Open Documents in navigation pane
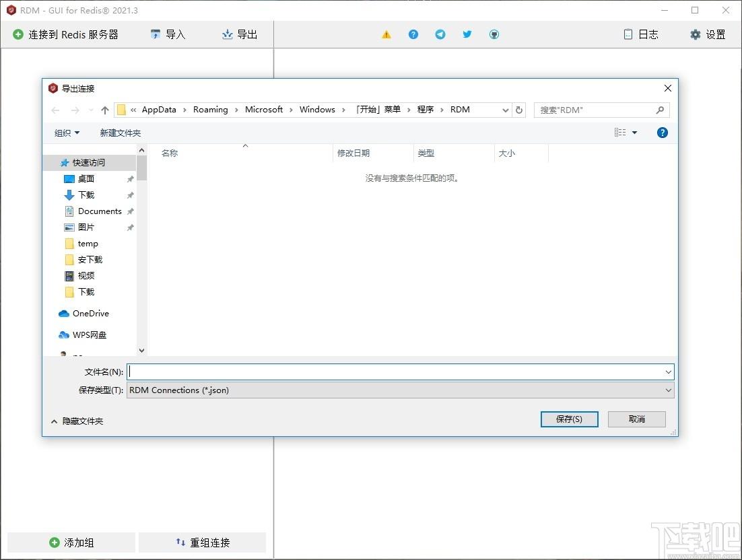This screenshot has width=742, height=560. click(100, 211)
